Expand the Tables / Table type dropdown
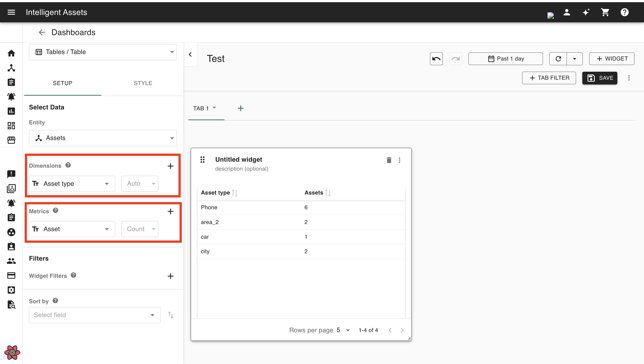This screenshot has height=364, width=644. 103,52
